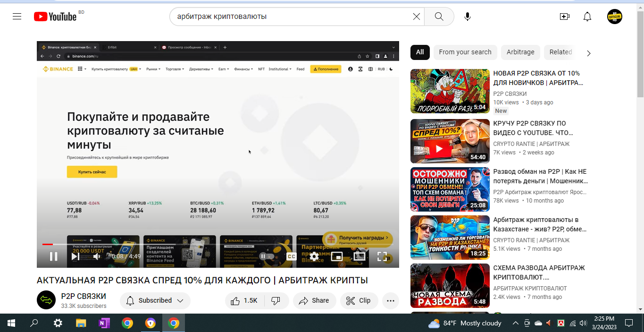Open Settings gear in taskbar
Image resolution: width=644 pixels, height=332 pixels.
click(x=58, y=323)
